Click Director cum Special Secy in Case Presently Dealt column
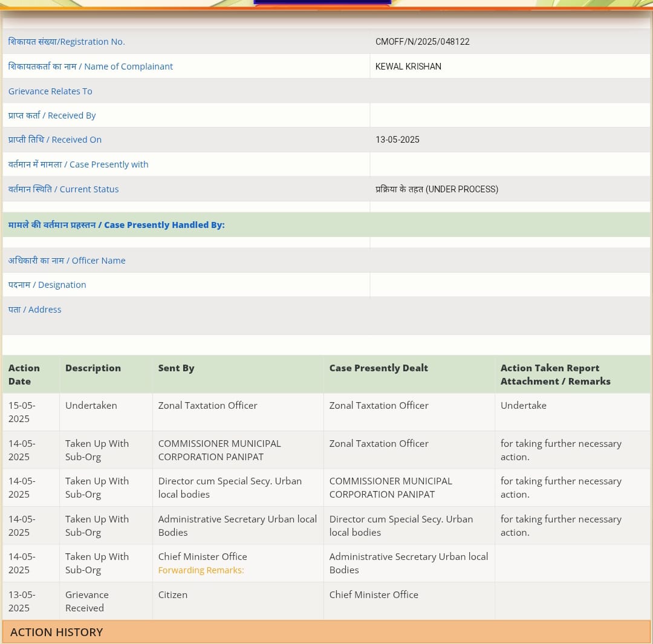 click(x=401, y=525)
